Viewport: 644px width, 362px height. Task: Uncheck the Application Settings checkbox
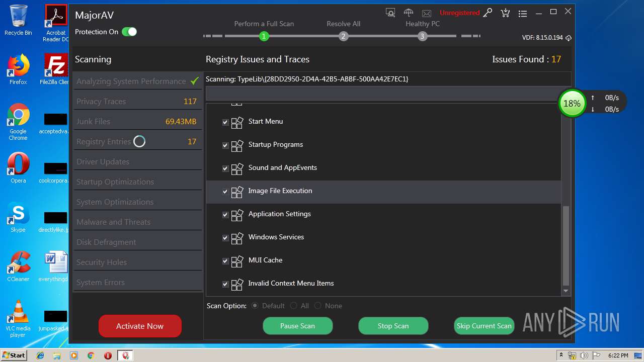click(225, 215)
